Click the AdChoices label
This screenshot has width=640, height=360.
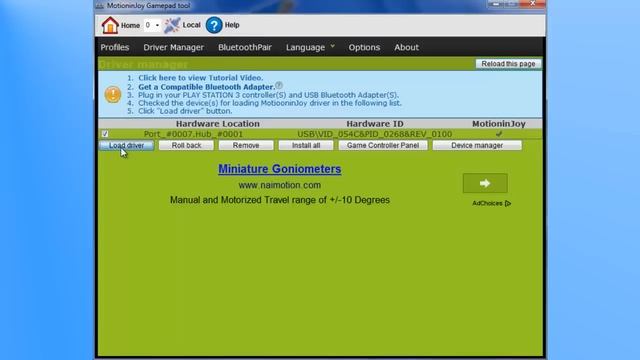(487, 203)
